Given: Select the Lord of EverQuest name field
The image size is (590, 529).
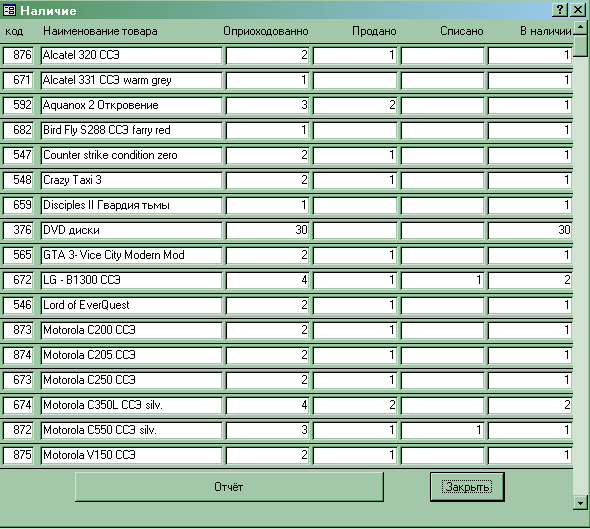Looking at the screenshot, I should tap(131, 305).
